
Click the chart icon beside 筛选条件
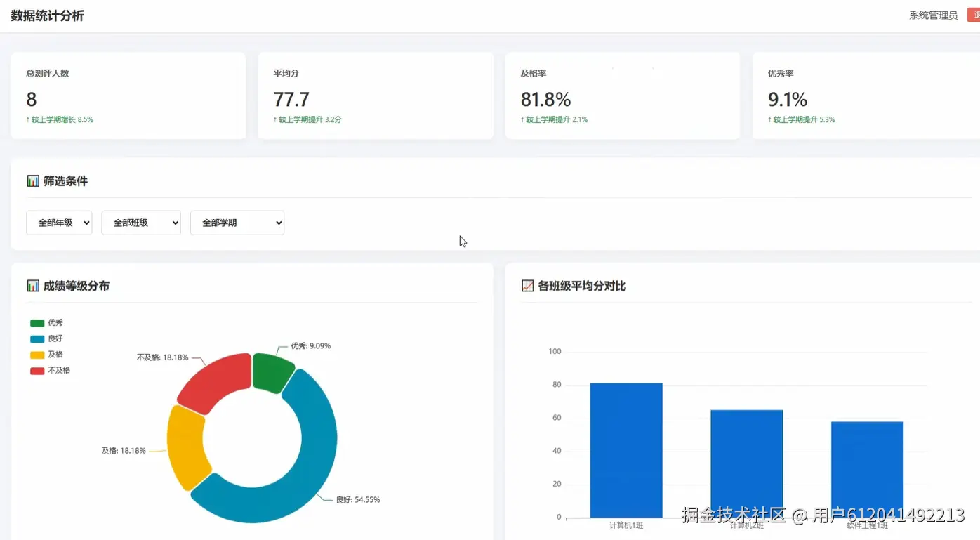click(33, 181)
